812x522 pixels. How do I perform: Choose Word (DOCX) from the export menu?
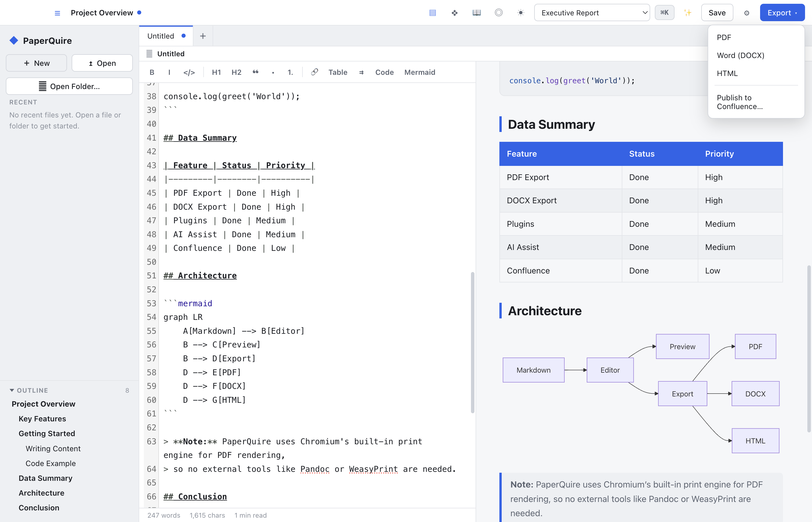756,55
